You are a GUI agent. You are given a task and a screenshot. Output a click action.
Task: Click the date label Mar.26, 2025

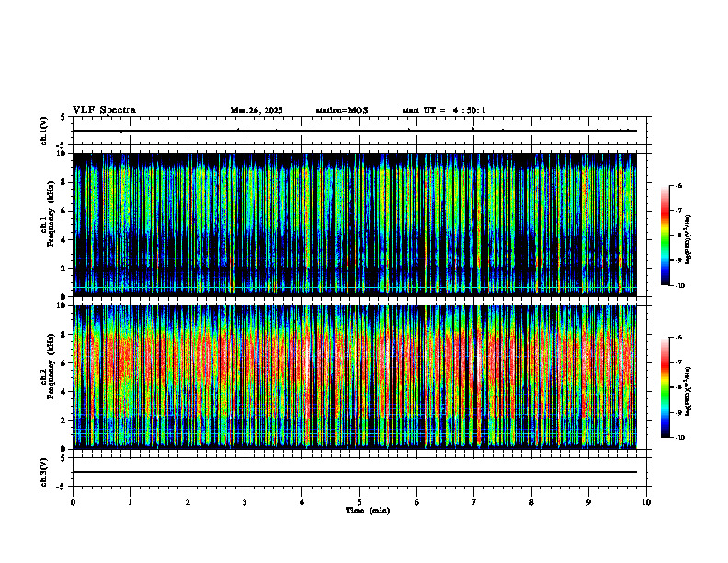256,110
